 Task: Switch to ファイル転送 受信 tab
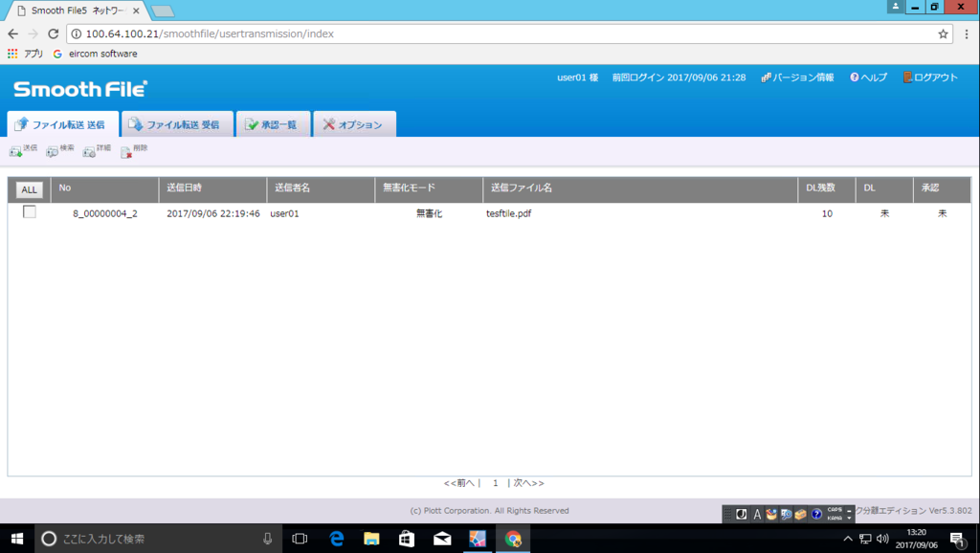(177, 123)
